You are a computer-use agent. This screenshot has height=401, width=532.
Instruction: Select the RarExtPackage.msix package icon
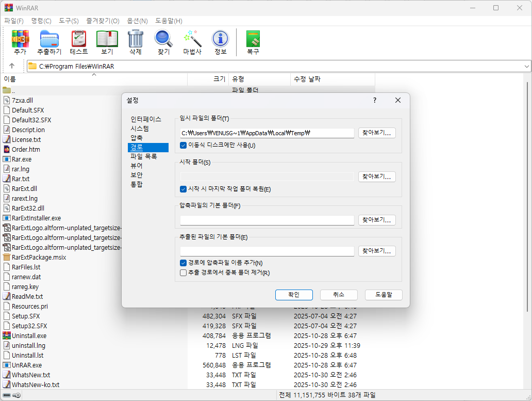(x=7, y=257)
